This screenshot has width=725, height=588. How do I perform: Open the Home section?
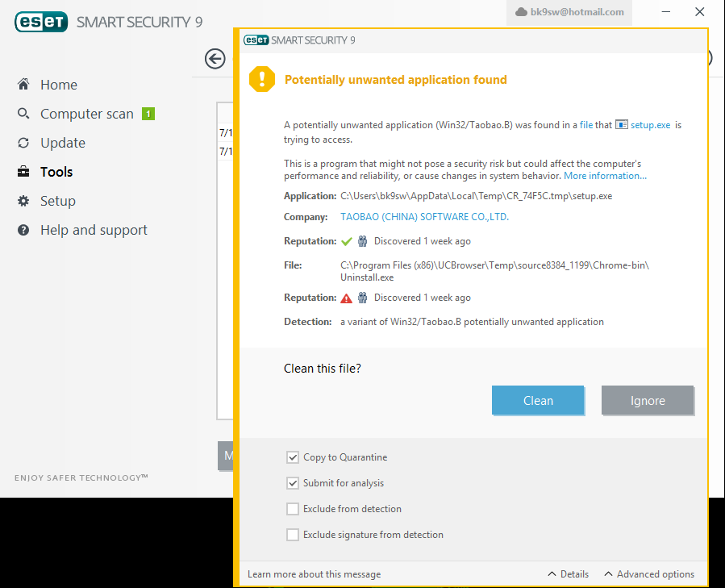(59, 85)
